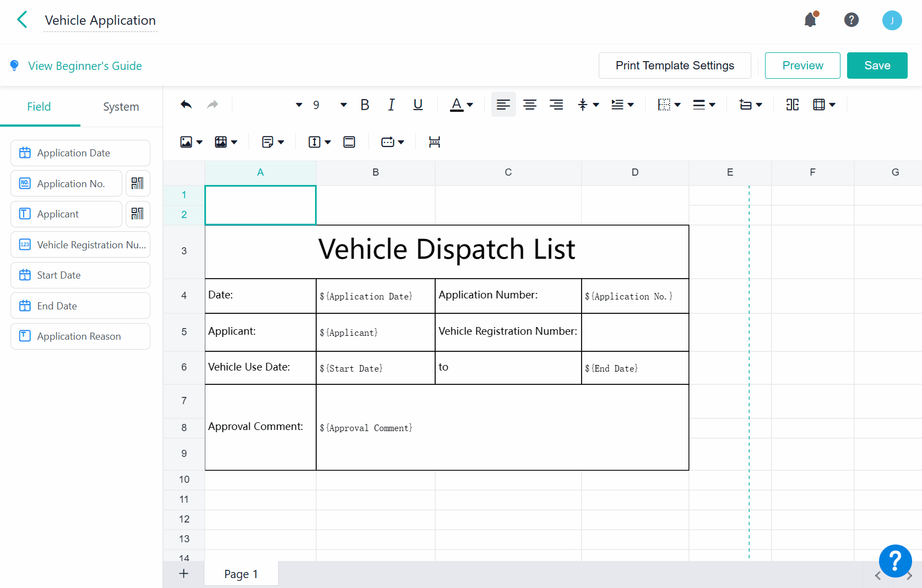Open View Beginner's Guide link
Screen dimensions: 922x588
click(85, 66)
